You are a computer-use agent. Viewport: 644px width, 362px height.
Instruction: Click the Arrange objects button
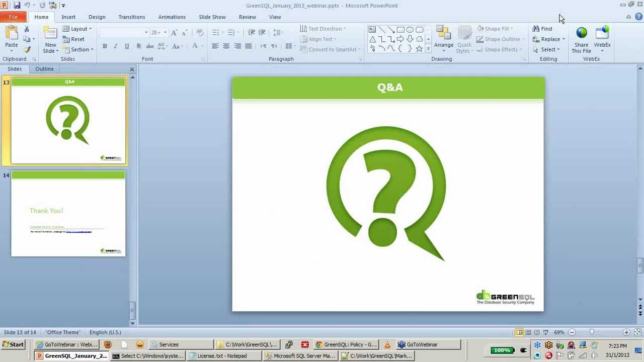tap(443, 39)
